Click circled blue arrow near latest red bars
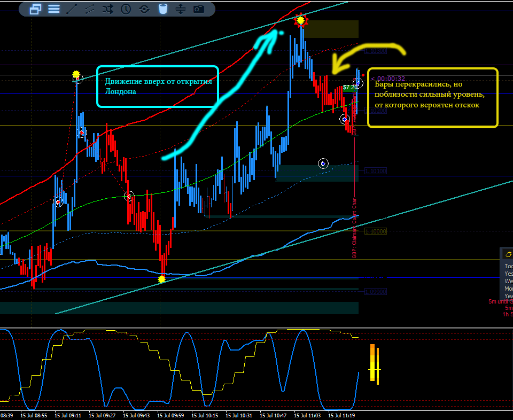Image resolution: width=513 pixels, height=420 pixels. tap(344, 119)
